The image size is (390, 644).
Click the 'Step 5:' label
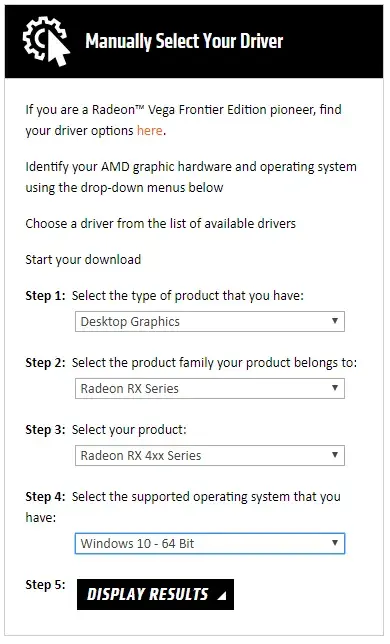pyautogui.click(x=45, y=584)
